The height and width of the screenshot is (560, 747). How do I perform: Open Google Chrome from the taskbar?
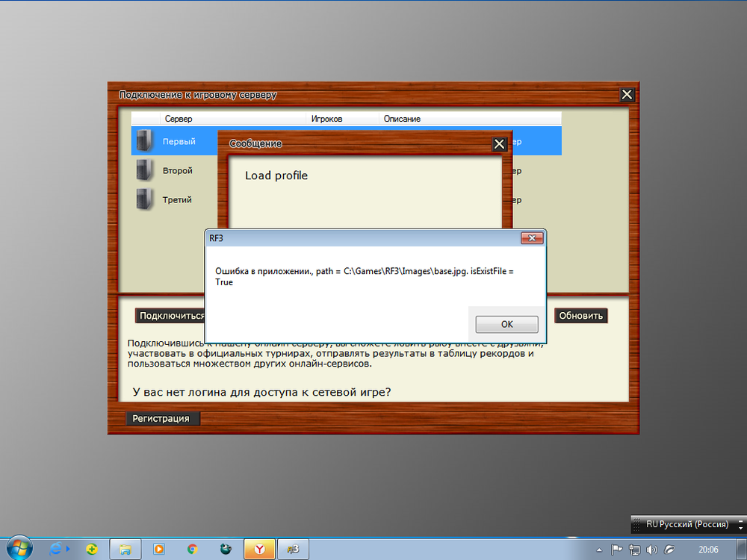(x=192, y=549)
